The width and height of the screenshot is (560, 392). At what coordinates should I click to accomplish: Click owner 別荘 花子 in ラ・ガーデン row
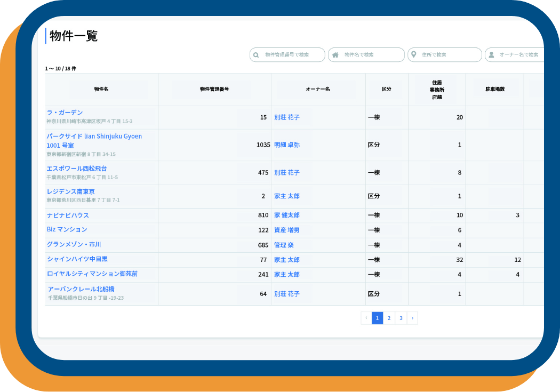click(x=287, y=117)
